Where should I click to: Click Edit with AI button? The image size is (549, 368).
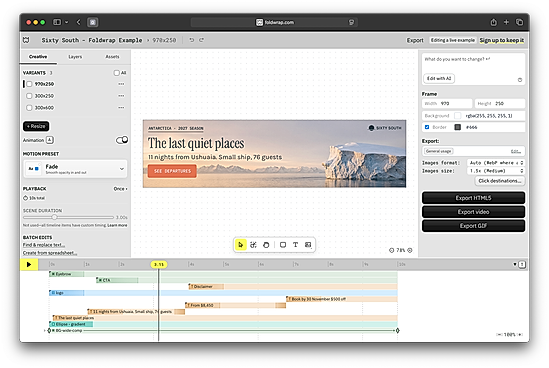pos(439,78)
